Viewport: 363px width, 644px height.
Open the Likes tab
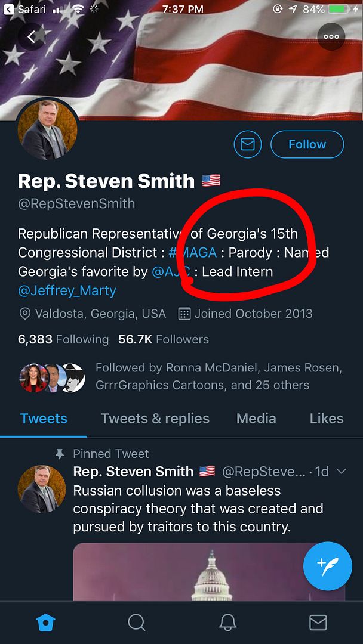tap(326, 419)
